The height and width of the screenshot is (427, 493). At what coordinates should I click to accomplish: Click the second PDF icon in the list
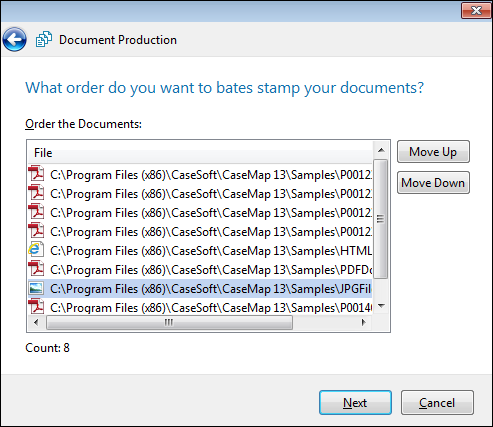click(x=36, y=193)
